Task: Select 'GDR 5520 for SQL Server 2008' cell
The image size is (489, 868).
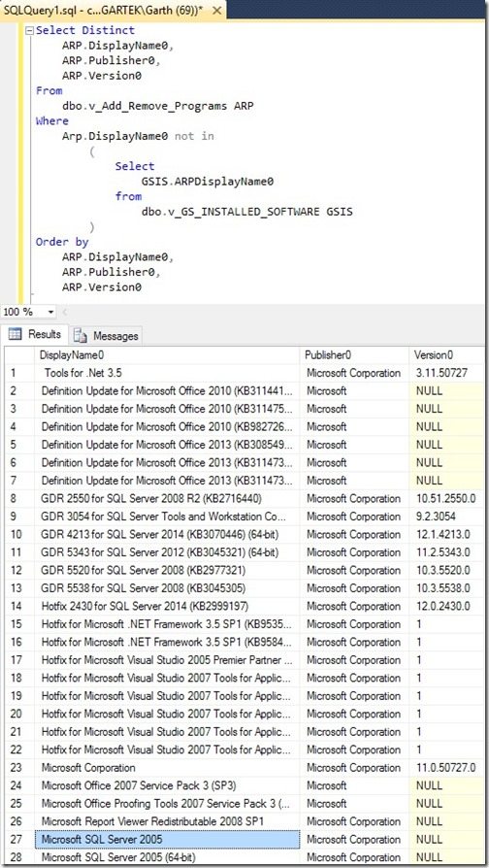Action: pos(168,570)
